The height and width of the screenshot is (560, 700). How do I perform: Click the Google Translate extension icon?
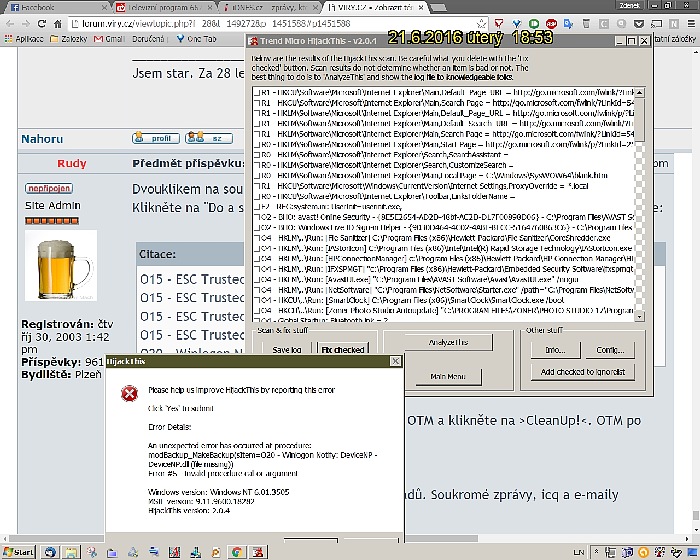click(569, 24)
